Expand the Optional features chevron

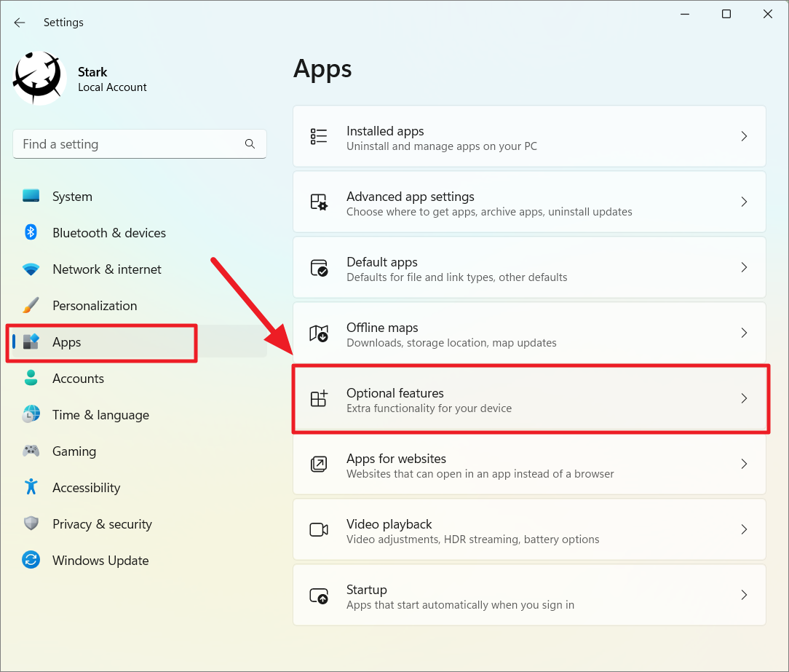pos(744,398)
